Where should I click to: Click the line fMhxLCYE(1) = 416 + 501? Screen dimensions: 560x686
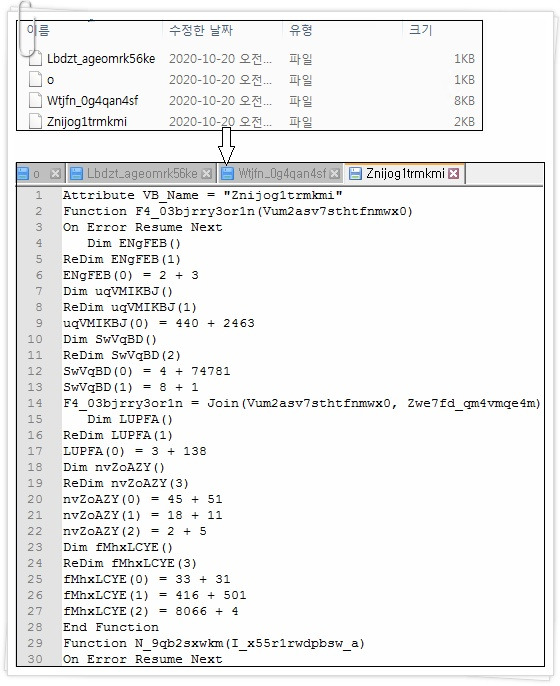pos(155,595)
